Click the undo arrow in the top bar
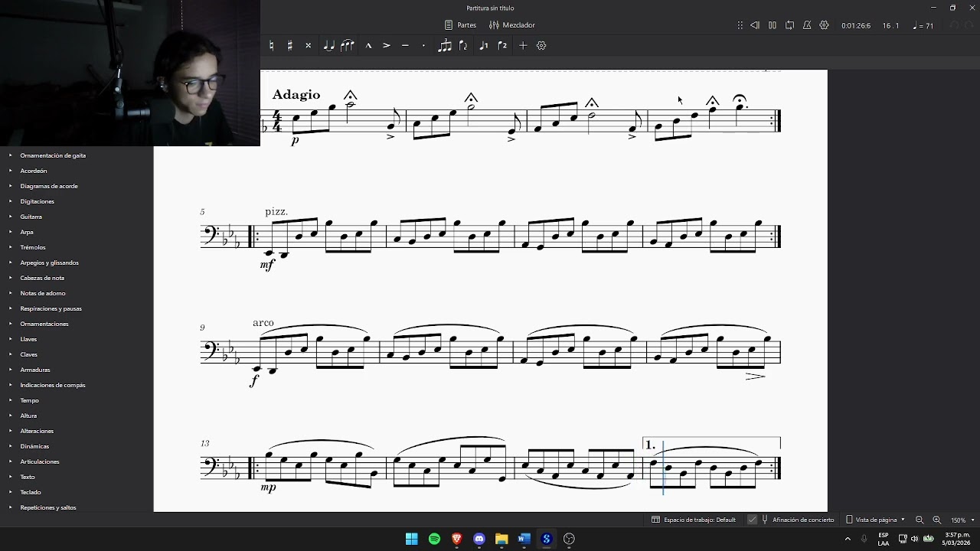 (954, 25)
